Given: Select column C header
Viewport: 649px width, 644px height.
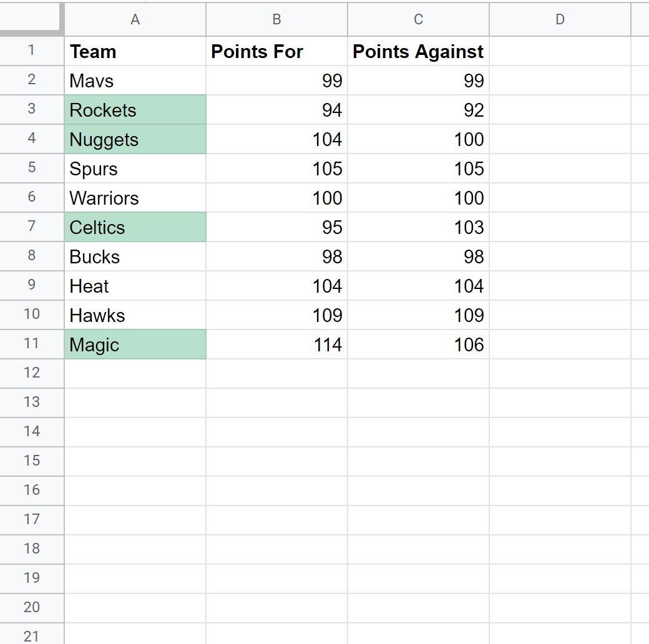Looking at the screenshot, I should (418, 19).
